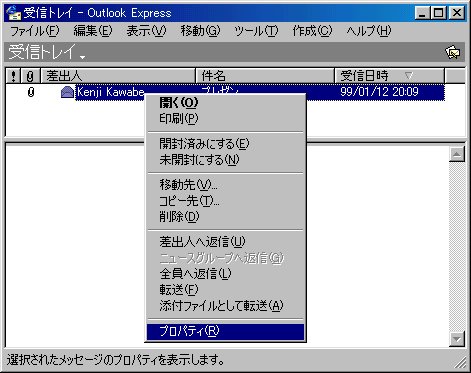Choose 印刷(P) from context menu
Image resolution: width=471 pixels, height=373 pixels.
click(226, 118)
